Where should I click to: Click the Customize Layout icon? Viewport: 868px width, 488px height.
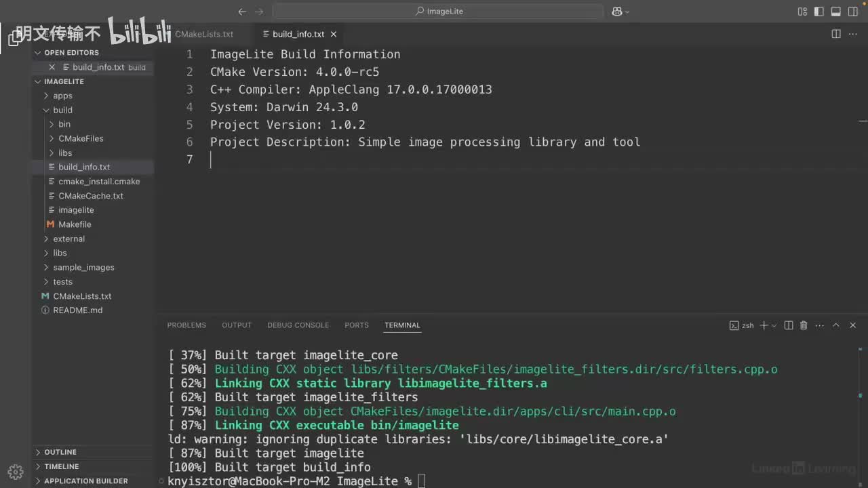pyautogui.click(x=803, y=12)
